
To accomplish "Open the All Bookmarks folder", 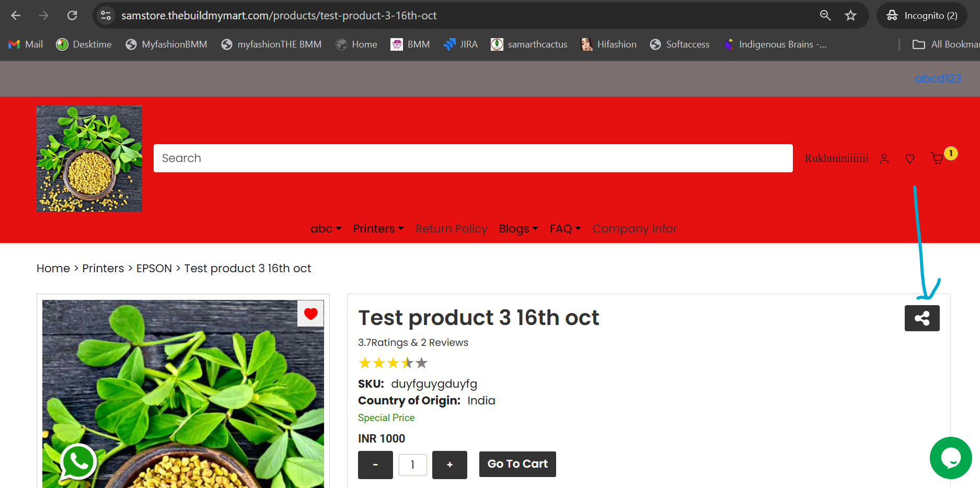I will [946, 44].
